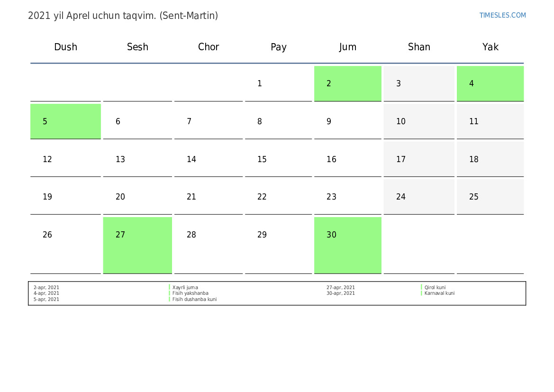
Task: Select the green April 2 cell
Action: pos(347,83)
